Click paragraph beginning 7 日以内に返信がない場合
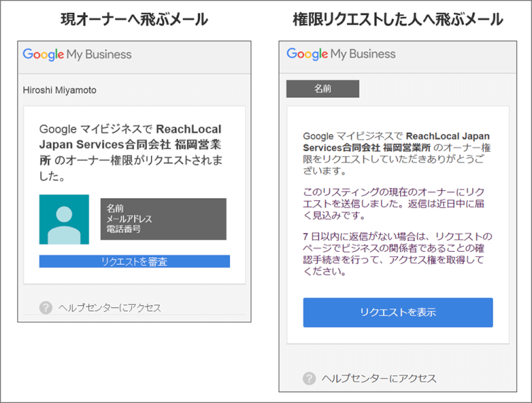This screenshot has width=532, height=403. click(397, 254)
